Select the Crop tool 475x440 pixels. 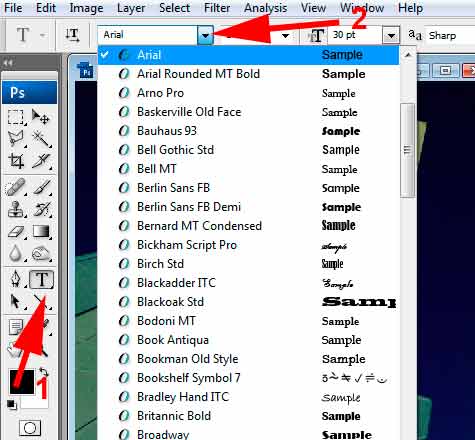pyautogui.click(x=16, y=161)
